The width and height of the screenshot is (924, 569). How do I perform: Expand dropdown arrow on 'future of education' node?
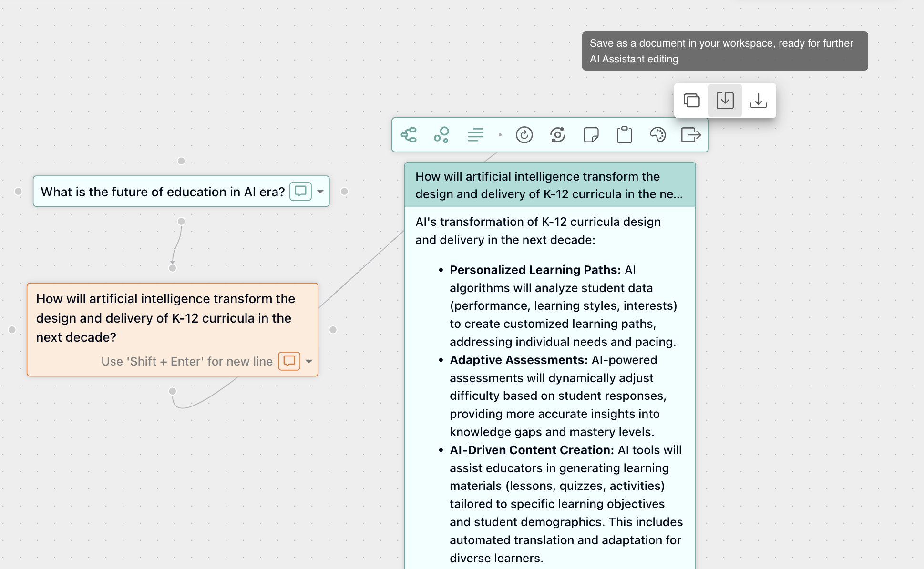pyautogui.click(x=320, y=192)
